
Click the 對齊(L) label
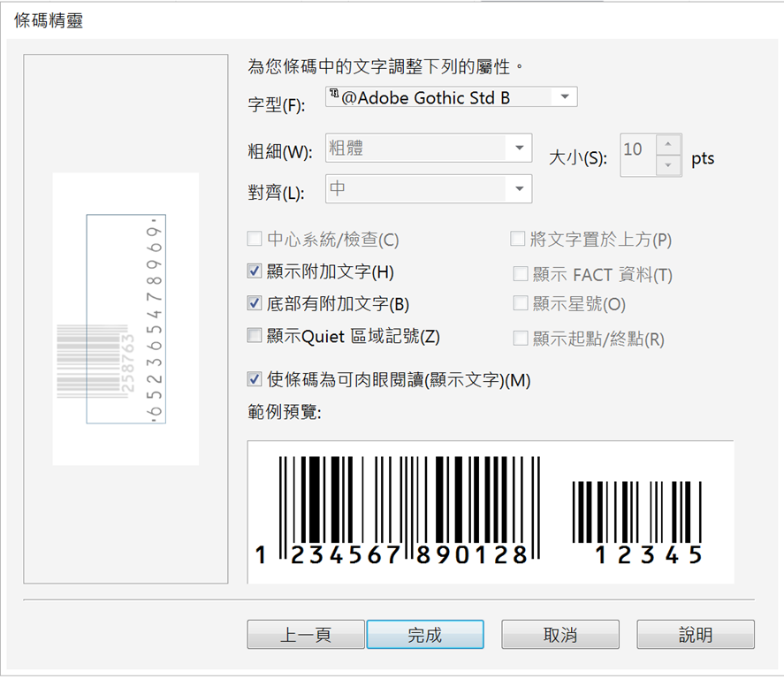point(276,193)
